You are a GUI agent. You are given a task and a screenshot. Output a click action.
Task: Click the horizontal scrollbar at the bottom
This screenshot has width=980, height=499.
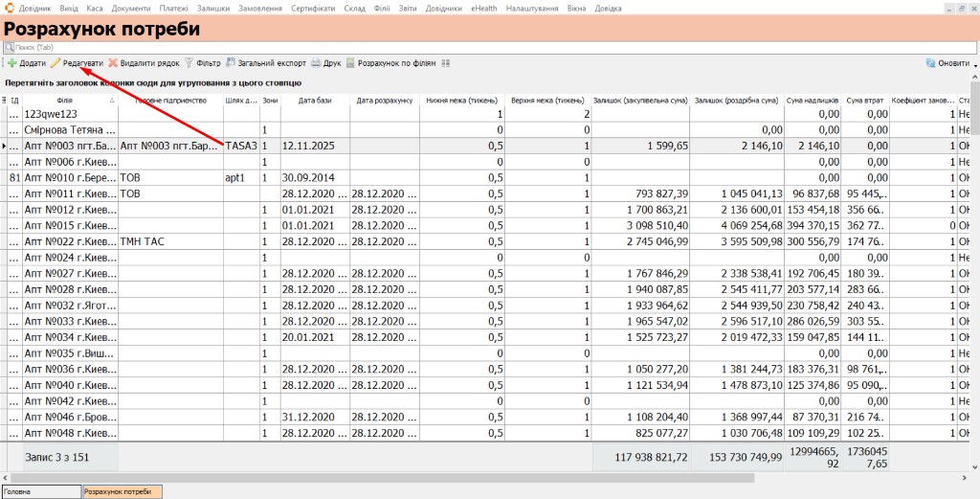click(381, 478)
